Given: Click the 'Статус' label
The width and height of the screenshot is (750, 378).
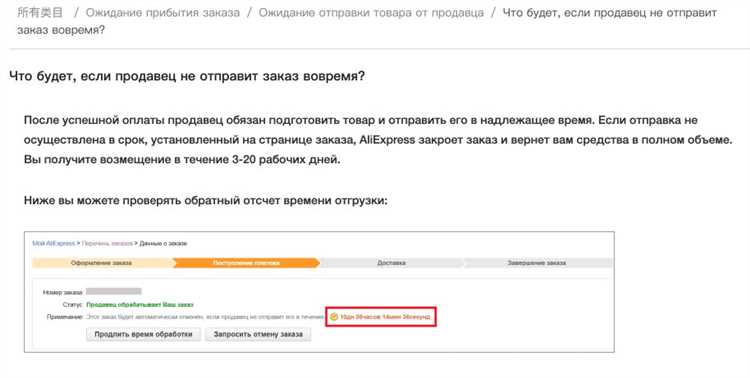Looking at the screenshot, I should coord(73,304).
